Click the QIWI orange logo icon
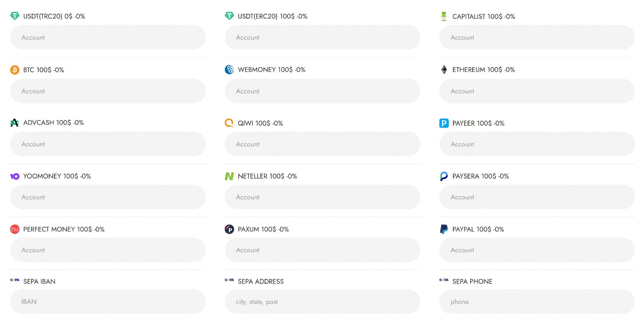 click(229, 123)
